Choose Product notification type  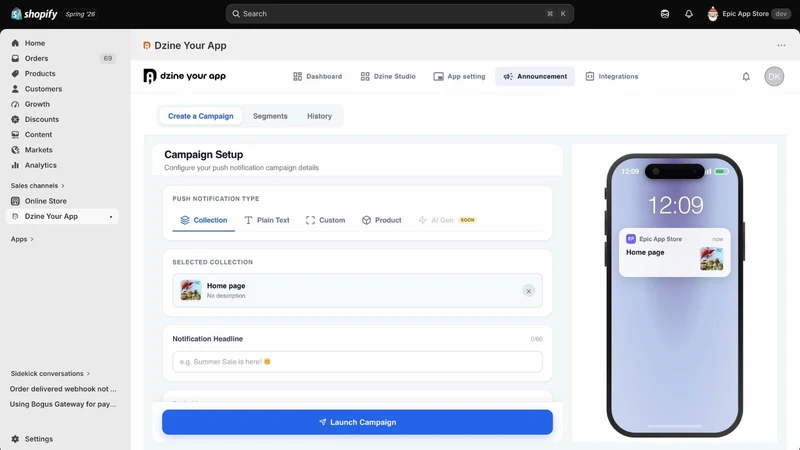pos(382,220)
